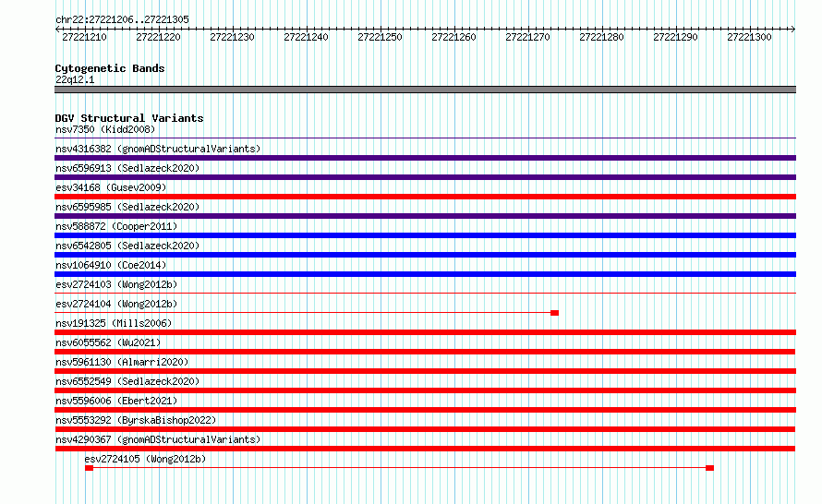822x504 pixels.
Task: Open nsv191325 (Mills2006) label
Action: (x=114, y=323)
